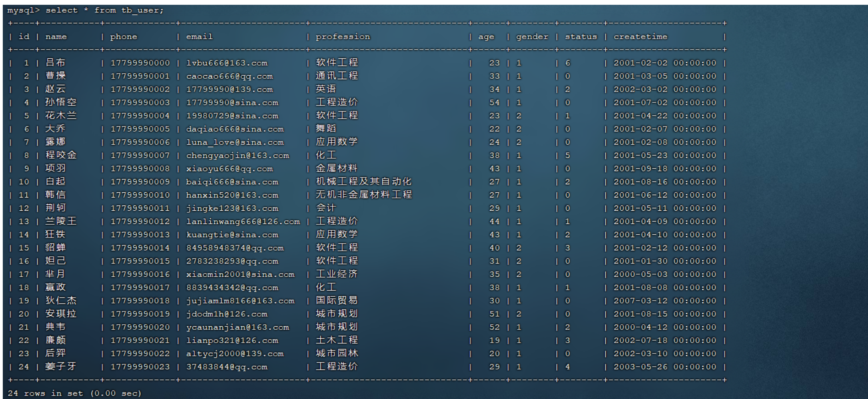Screen dimensions: 868x399
Task: Click the email lanlinwang666@126.com
Action: 243,221
